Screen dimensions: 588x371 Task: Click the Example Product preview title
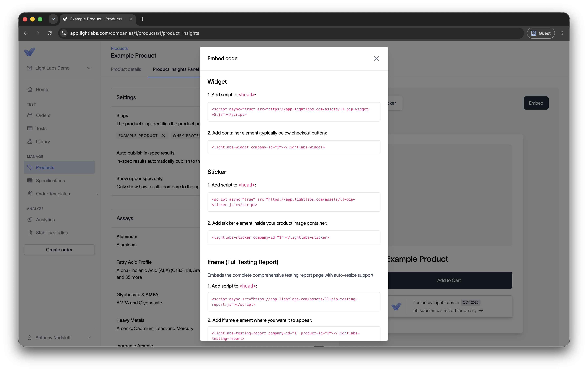pyautogui.click(x=418, y=259)
